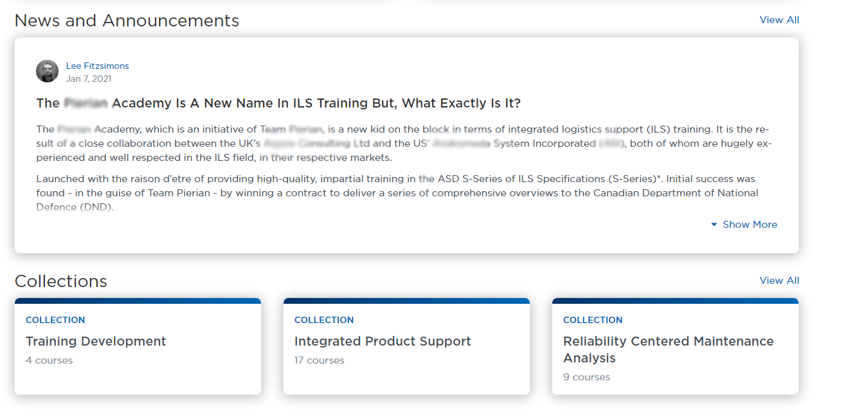868x419 pixels.
Task: Click COLLECTION label above Integrated Product Support
Action: [324, 320]
